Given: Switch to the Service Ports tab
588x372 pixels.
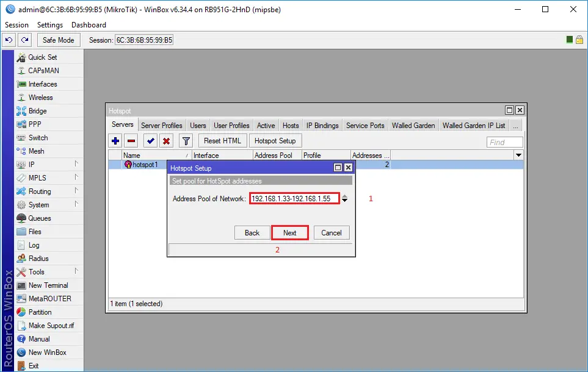Looking at the screenshot, I should pos(365,126).
